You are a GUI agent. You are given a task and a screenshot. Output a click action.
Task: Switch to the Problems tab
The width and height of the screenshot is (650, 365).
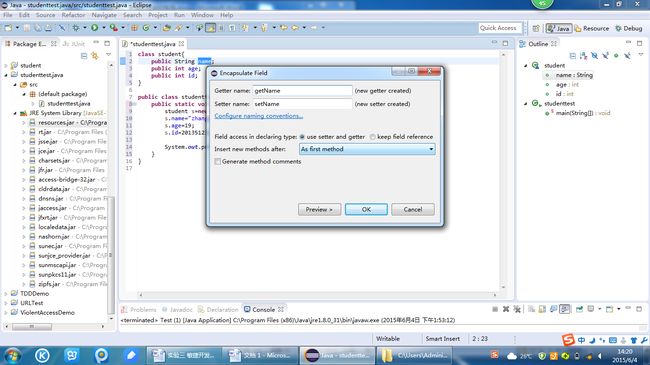pyautogui.click(x=139, y=309)
